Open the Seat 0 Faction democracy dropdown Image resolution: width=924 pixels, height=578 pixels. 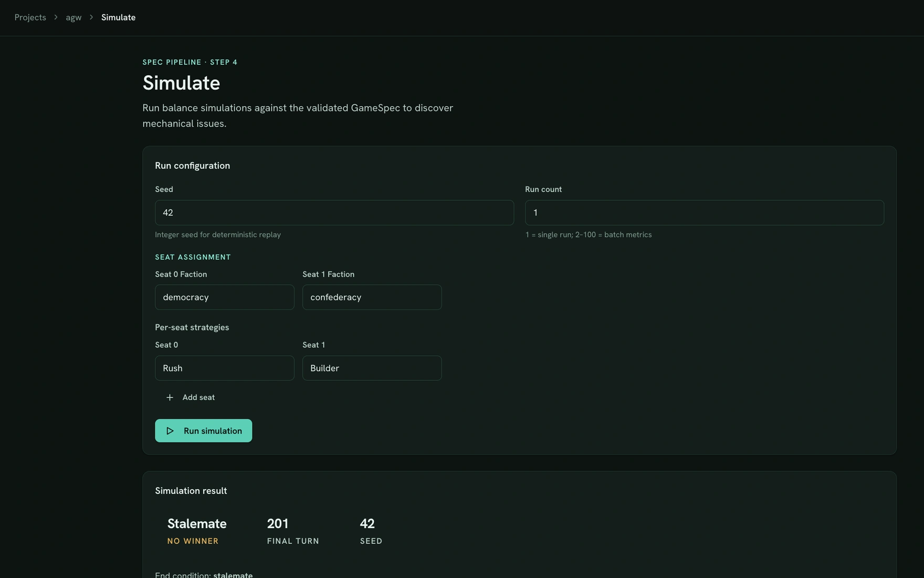point(225,297)
